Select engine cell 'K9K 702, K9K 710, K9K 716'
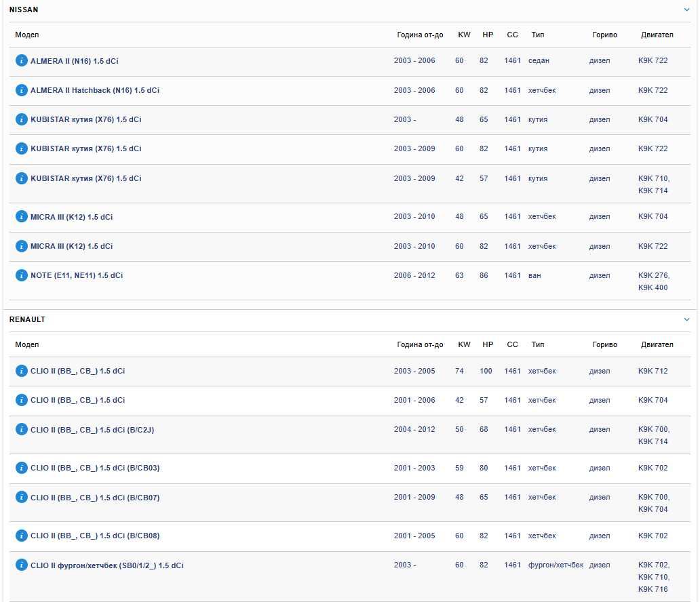The width and height of the screenshot is (700, 602). click(x=654, y=577)
